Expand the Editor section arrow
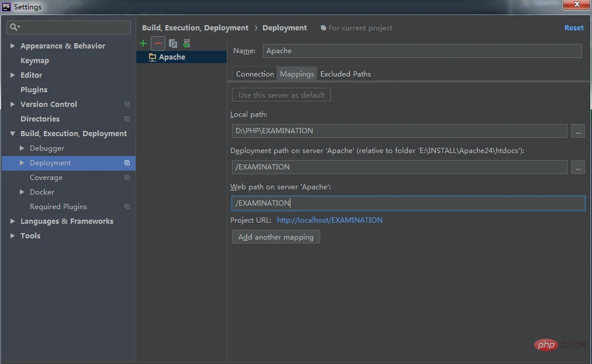The image size is (592, 364). (12, 75)
